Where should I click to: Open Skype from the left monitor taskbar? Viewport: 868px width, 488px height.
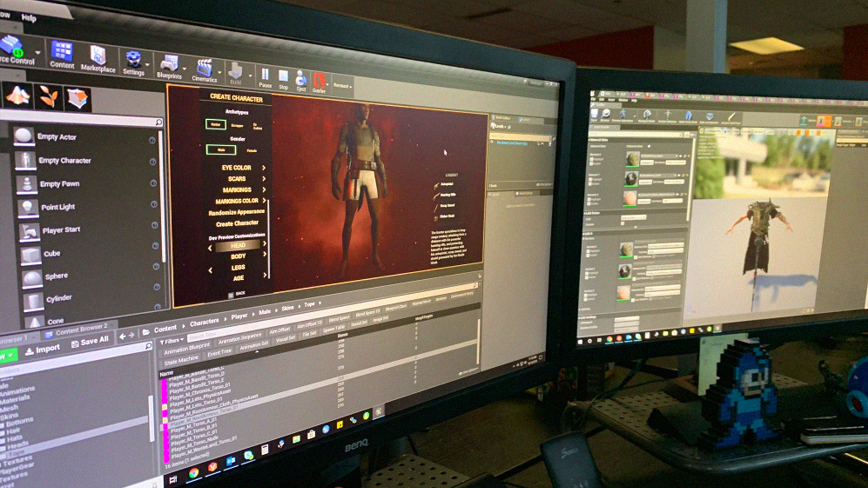tap(248, 455)
